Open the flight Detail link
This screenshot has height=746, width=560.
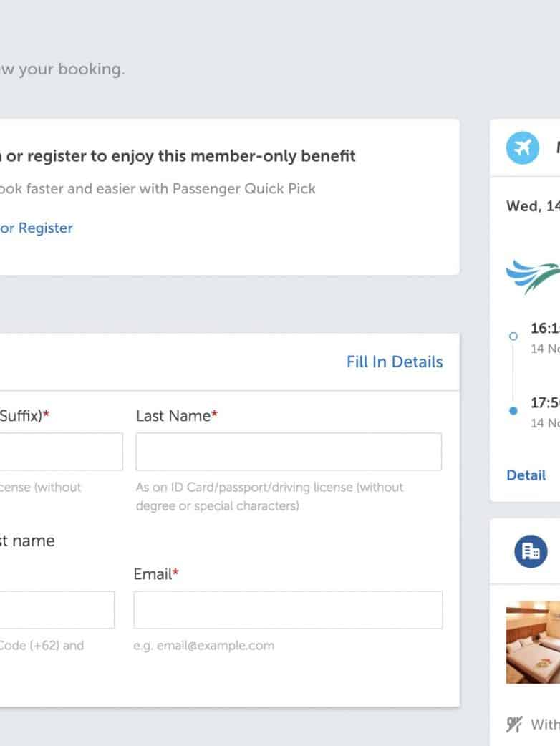[x=526, y=475]
